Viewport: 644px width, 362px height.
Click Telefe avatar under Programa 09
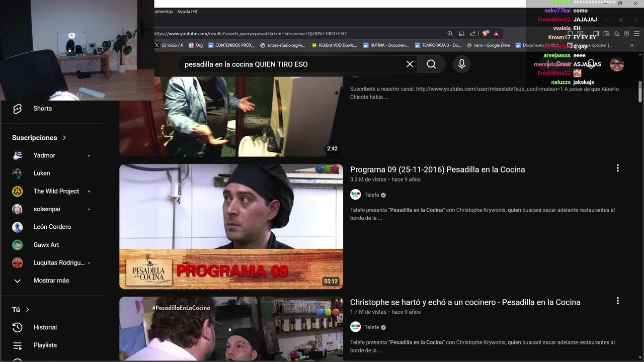[356, 195]
